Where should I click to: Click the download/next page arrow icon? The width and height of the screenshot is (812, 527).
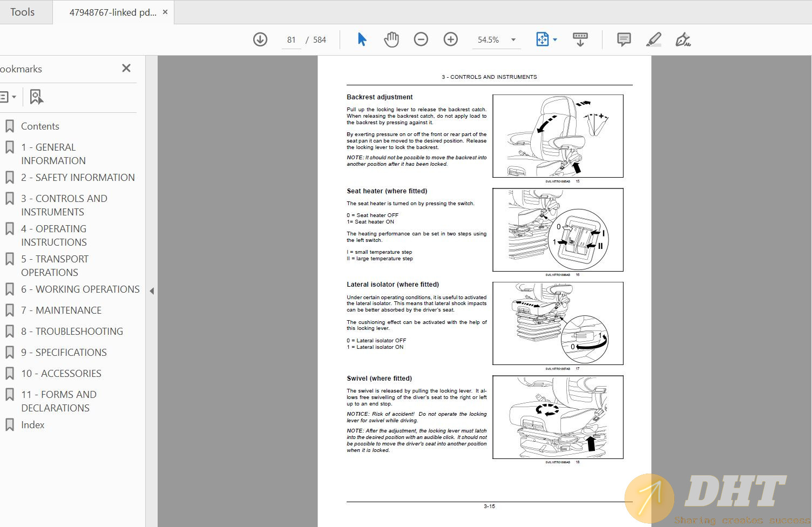[x=260, y=39]
